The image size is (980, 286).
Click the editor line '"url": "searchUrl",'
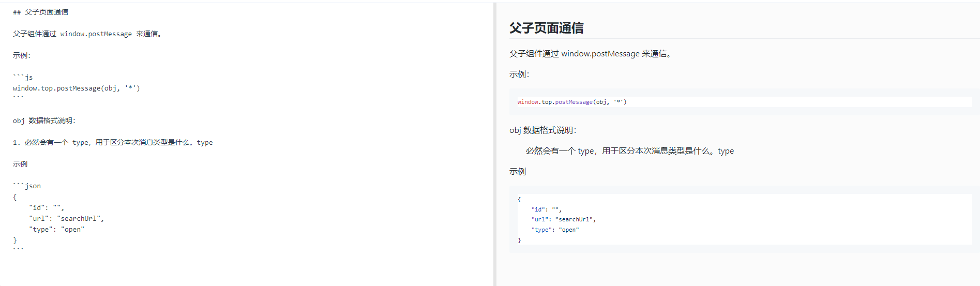pyautogui.click(x=67, y=218)
